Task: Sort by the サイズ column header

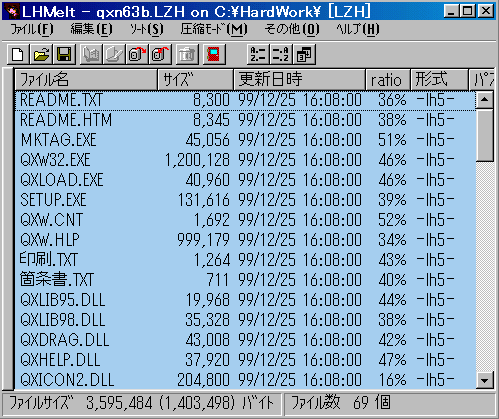Action: 196,80
